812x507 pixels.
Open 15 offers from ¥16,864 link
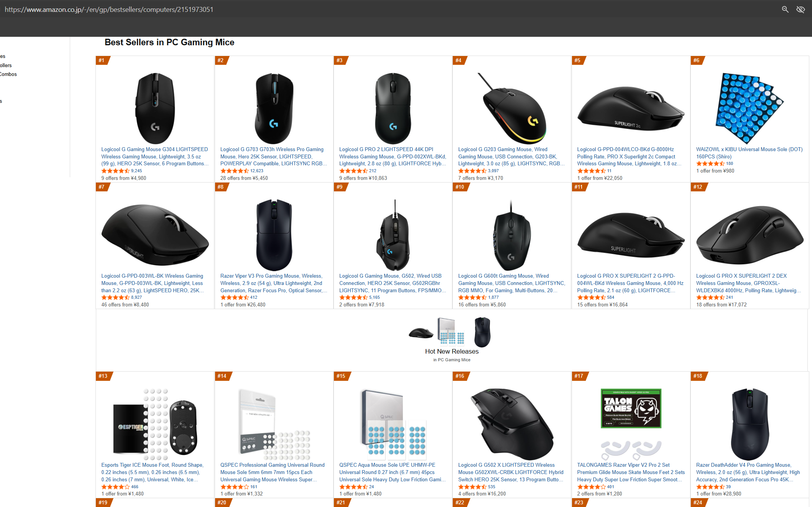602,305
